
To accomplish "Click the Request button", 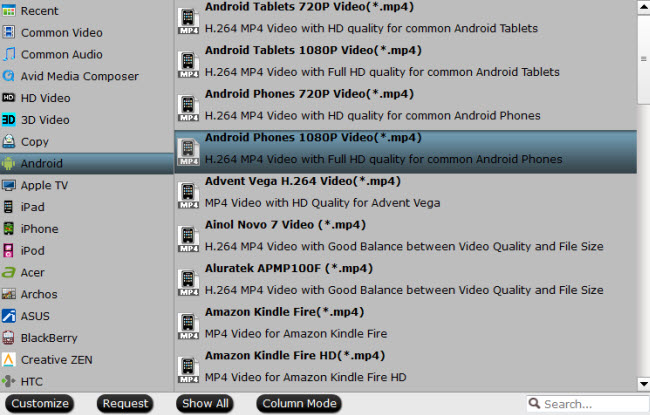I will (x=125, y=403).
